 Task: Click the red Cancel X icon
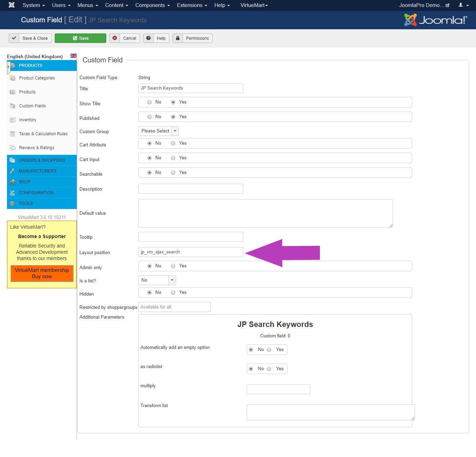click(115, 38)
